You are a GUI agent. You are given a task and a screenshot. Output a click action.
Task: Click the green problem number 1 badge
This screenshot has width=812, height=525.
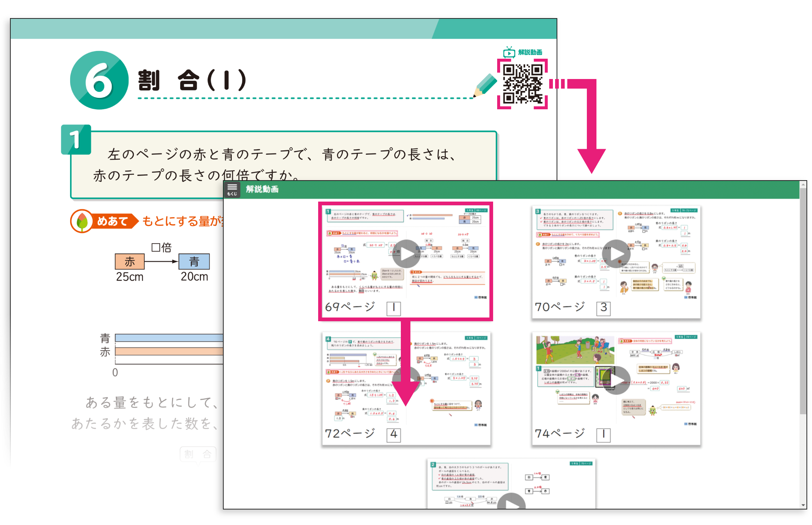[76, 140]
